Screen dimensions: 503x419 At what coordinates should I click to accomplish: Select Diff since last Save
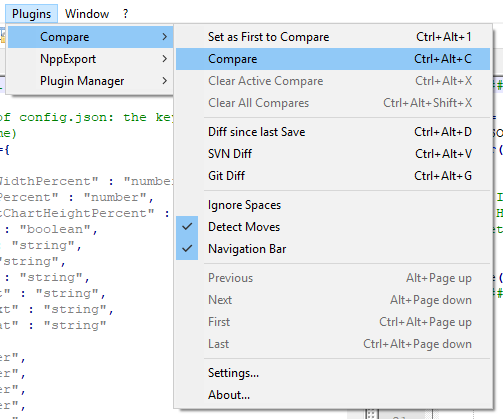tap(333, 132)
